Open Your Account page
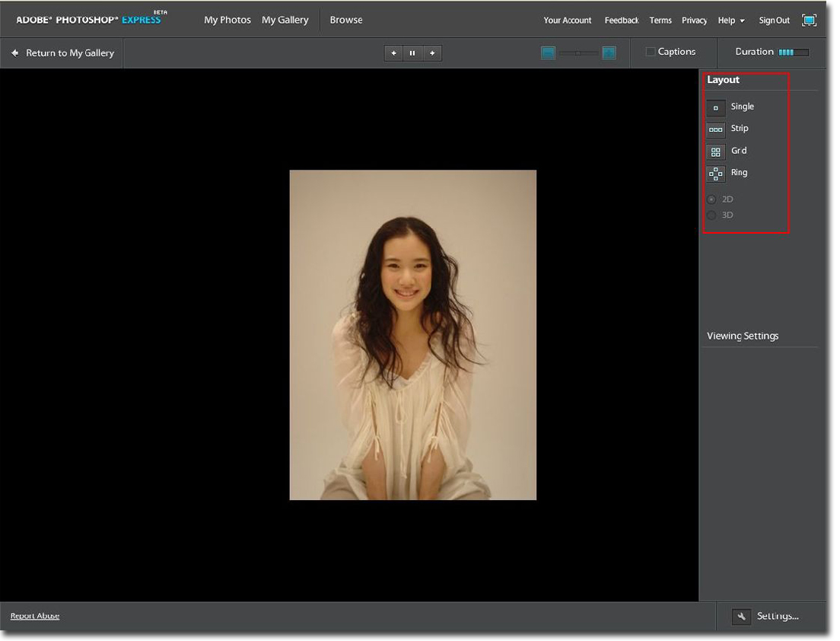The width and height of the screenshot is (840, 641). pyautogui.click(x=568, y=21)
